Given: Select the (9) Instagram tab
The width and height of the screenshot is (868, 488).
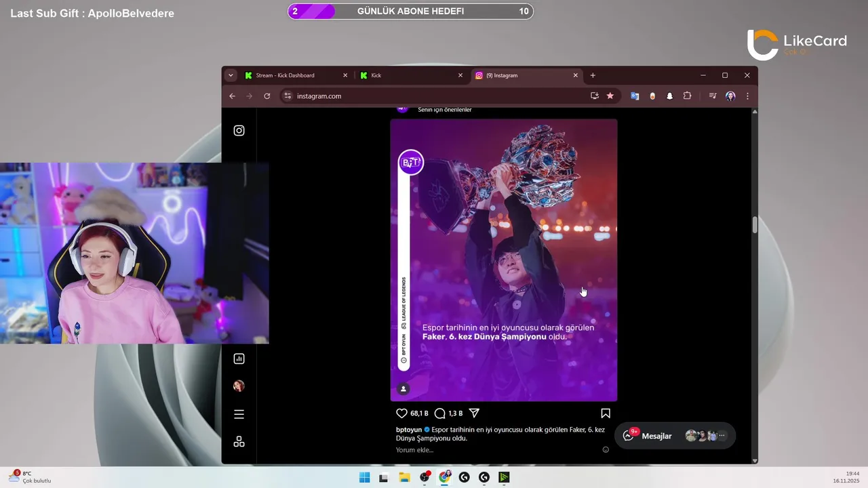Looking at the screenshot, I should pyautogui.click(x=526, y=75).
